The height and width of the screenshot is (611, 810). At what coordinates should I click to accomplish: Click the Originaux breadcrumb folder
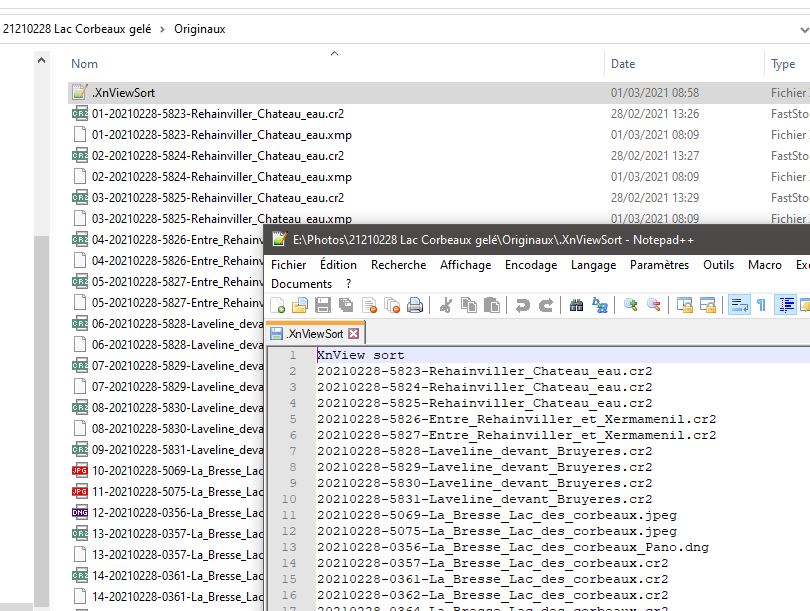200,29
